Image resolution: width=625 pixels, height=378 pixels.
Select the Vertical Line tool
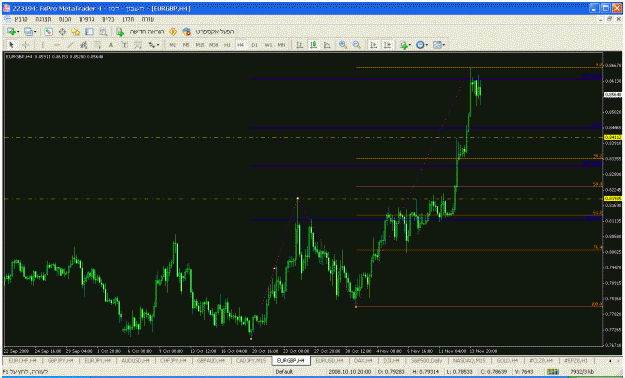point(43,45)
